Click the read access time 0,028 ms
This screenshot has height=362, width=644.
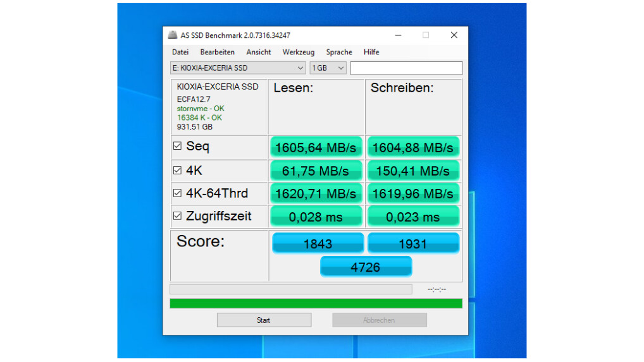coord(316,217)
